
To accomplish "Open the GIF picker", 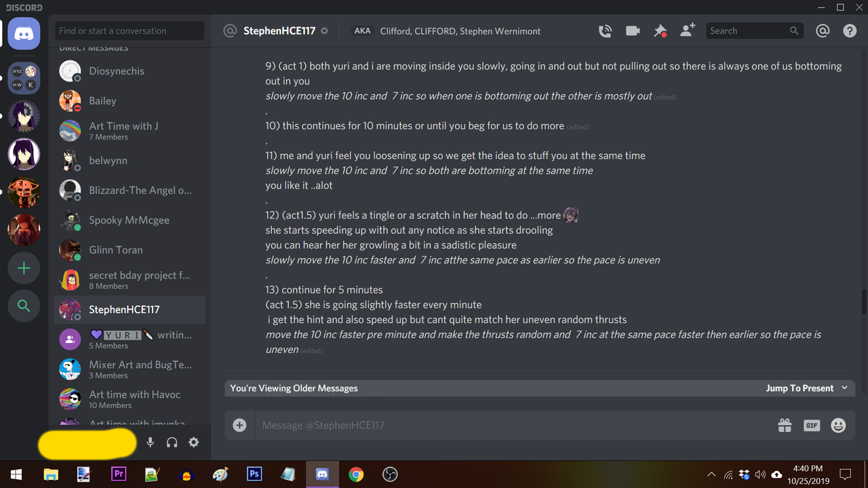I will point(812,425).
